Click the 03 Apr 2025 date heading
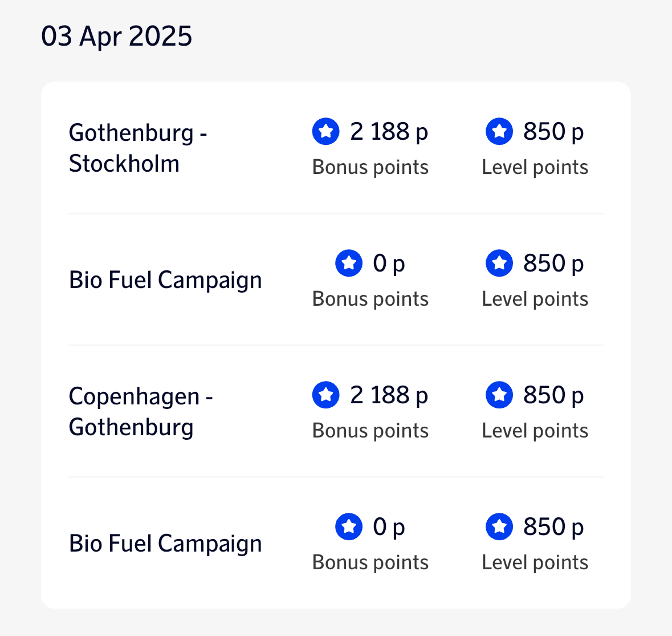This screenshot has height=636, width=672. coord(117,36)
